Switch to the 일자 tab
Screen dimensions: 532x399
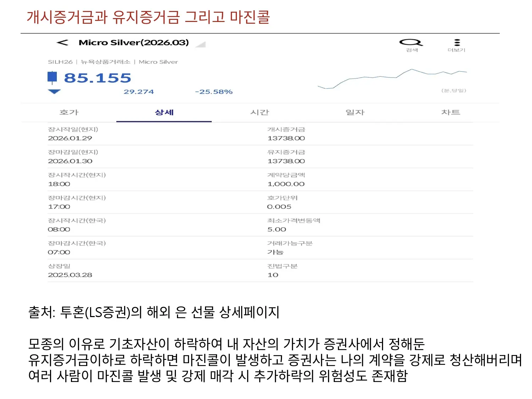pyautogui.click(x=355, y=112)
